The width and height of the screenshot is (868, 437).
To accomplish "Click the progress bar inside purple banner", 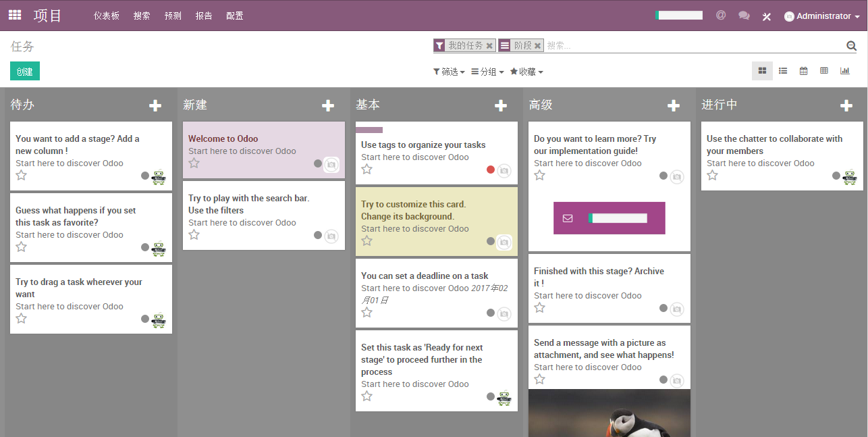I will [x=618, y=218].
